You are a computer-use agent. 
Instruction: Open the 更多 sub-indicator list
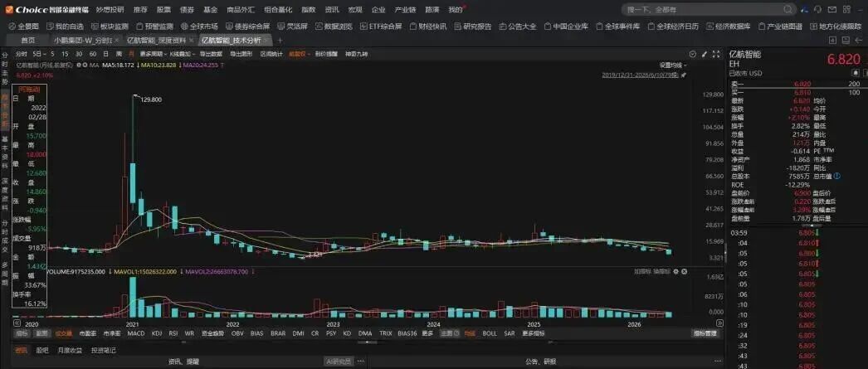pos(427,333)
